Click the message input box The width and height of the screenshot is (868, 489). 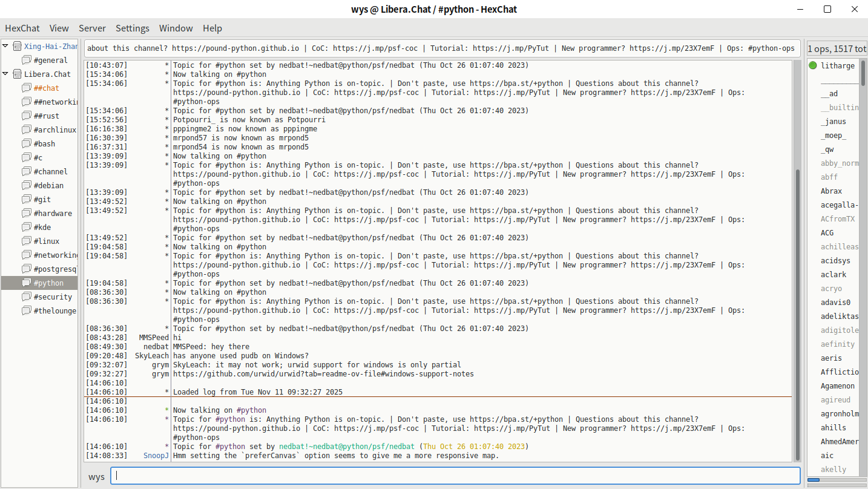coord(455,476)
